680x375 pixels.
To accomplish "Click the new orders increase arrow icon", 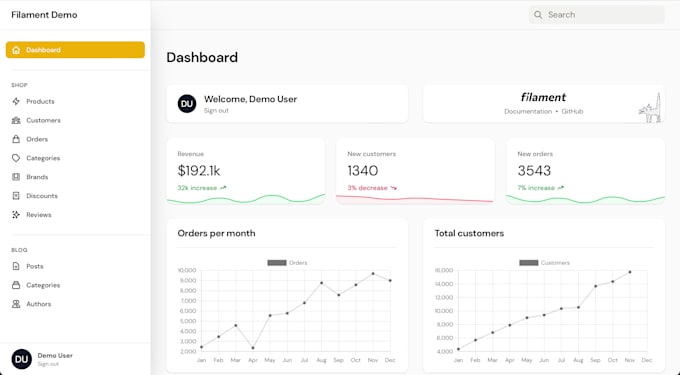I will pyautogui.click(x=560, y=188).
